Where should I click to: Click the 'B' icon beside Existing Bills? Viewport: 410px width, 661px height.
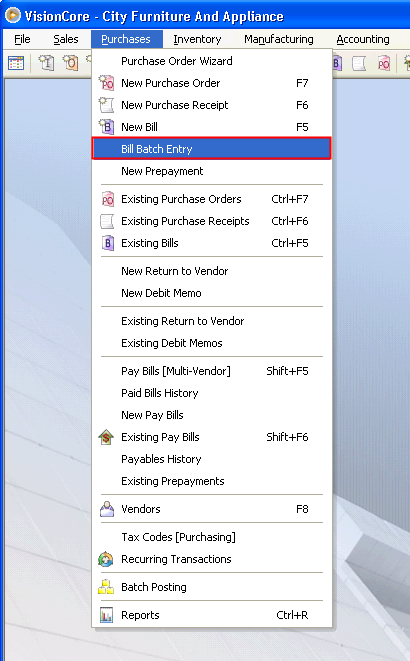(x=108, y=243)
